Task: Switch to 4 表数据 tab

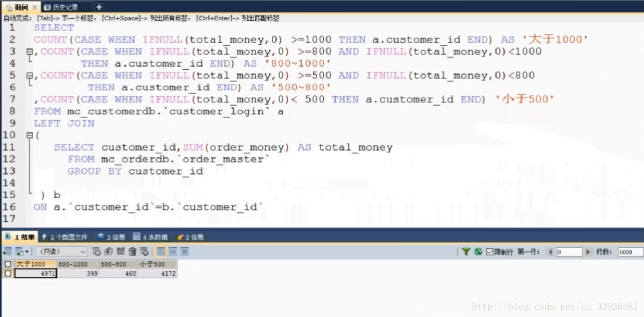Action: pos(150,237)
